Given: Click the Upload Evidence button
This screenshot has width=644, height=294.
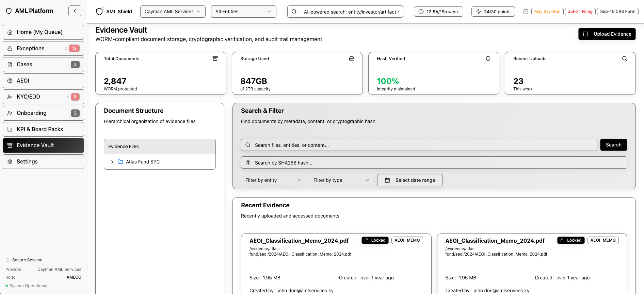Looking at the screenshot, I should click(x=607, y=34).
